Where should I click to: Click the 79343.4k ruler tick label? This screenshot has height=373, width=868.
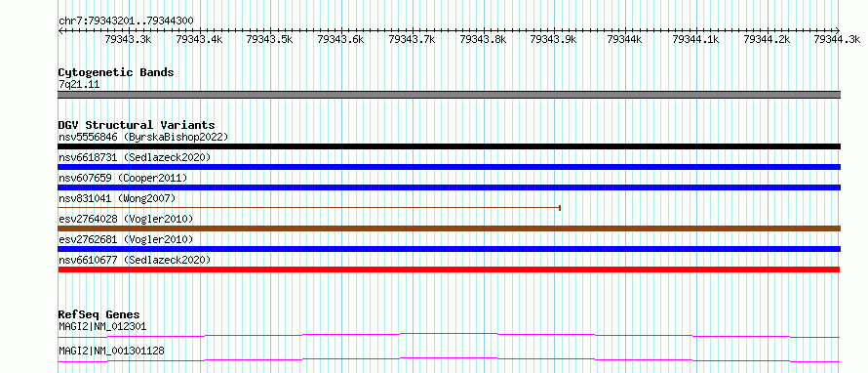pos(199,39)
